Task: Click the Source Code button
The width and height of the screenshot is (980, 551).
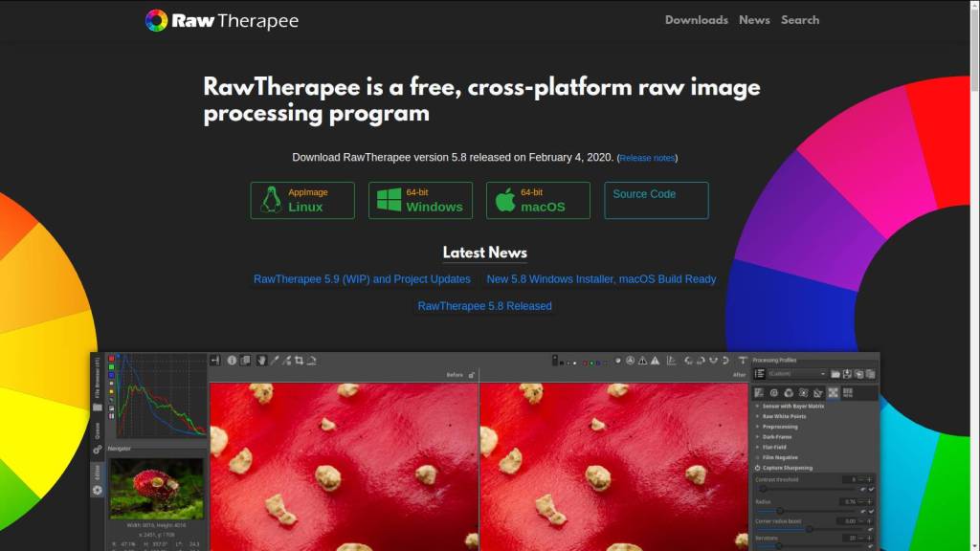Action: click(657, 201)
